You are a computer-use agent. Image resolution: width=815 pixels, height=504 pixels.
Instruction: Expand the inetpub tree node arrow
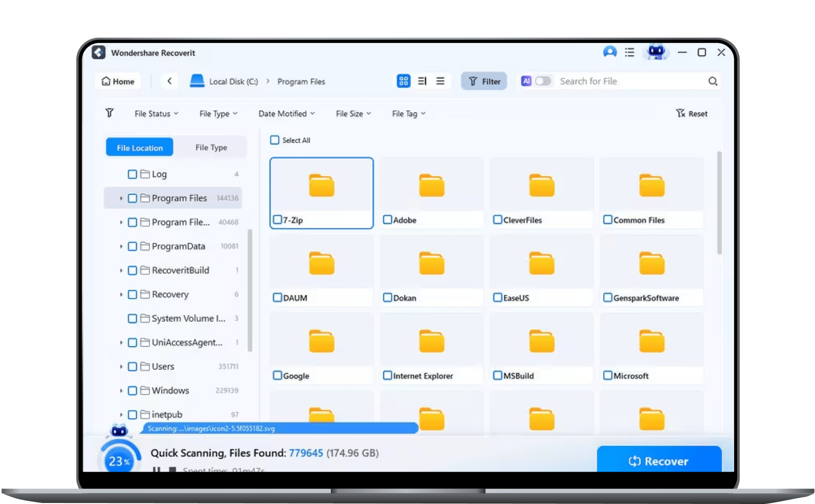coord(121,415)
